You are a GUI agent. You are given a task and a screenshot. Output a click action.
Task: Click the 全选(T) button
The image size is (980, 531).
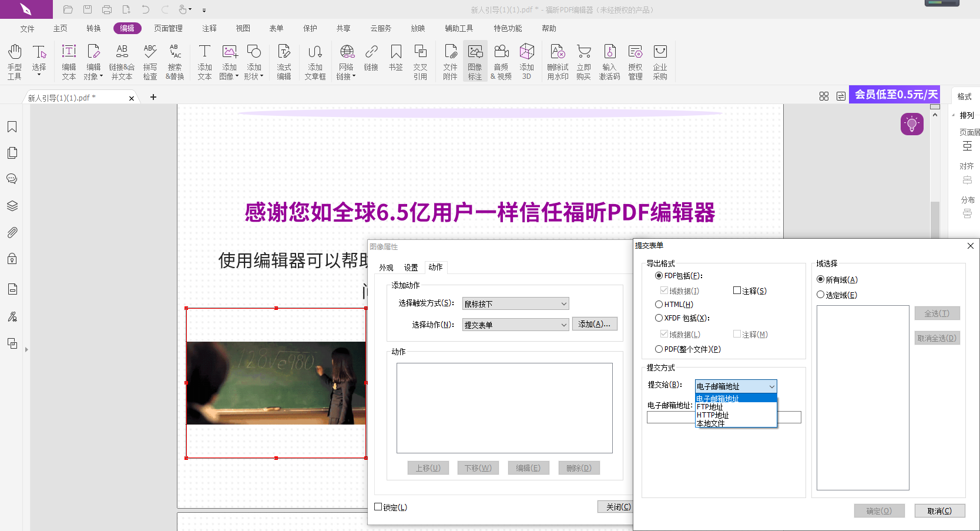tap(937, 313)
